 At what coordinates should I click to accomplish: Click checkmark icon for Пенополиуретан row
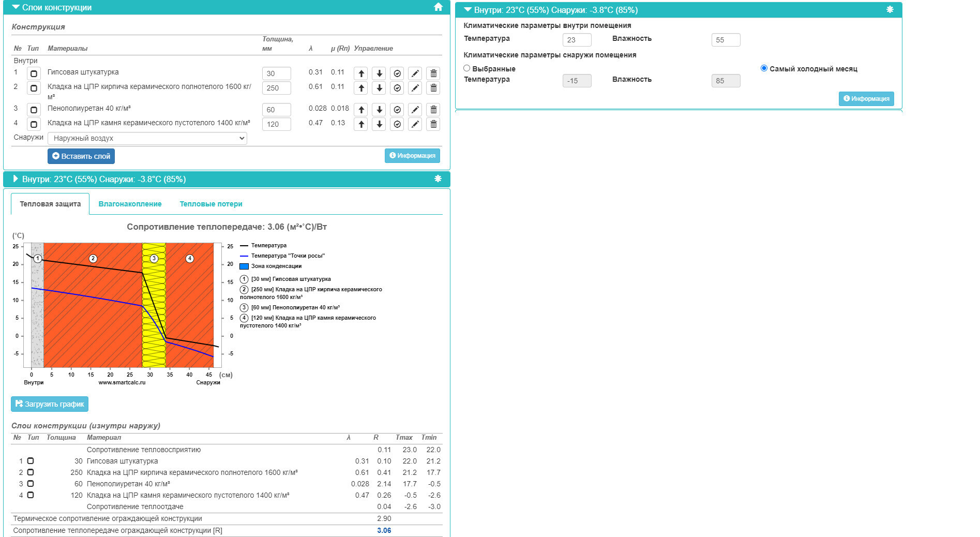pos(397,110)
